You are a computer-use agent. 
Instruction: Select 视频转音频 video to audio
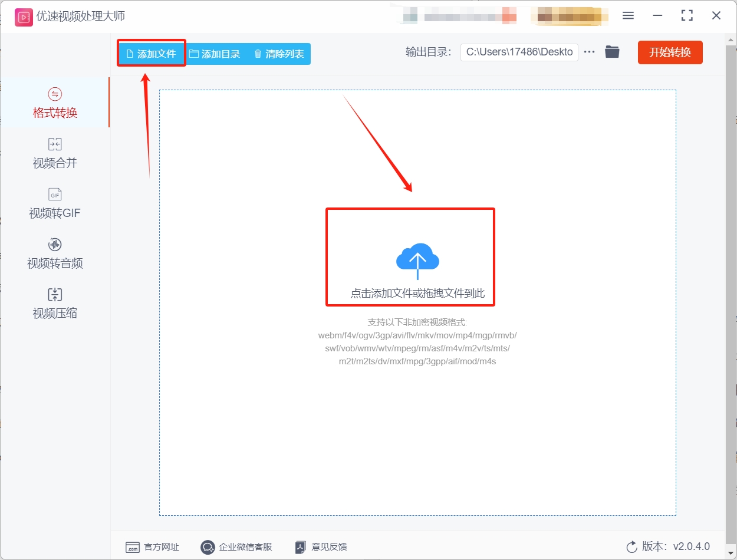55,253
